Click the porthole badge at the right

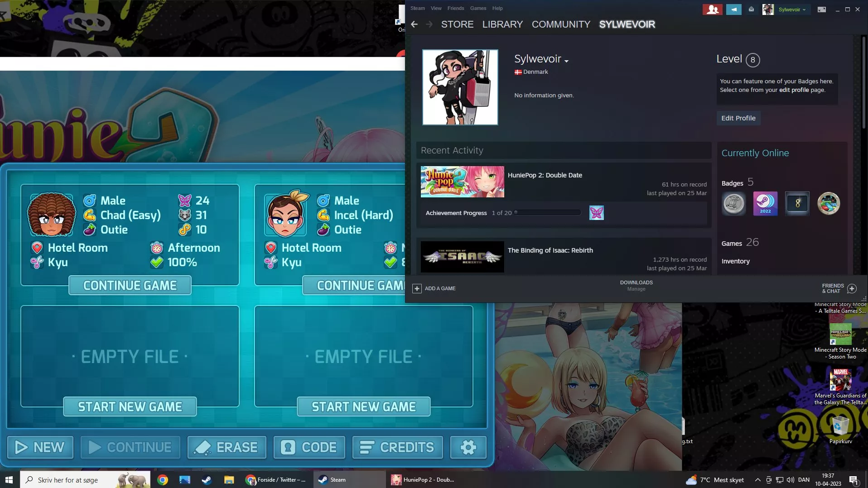click(829, 203)
